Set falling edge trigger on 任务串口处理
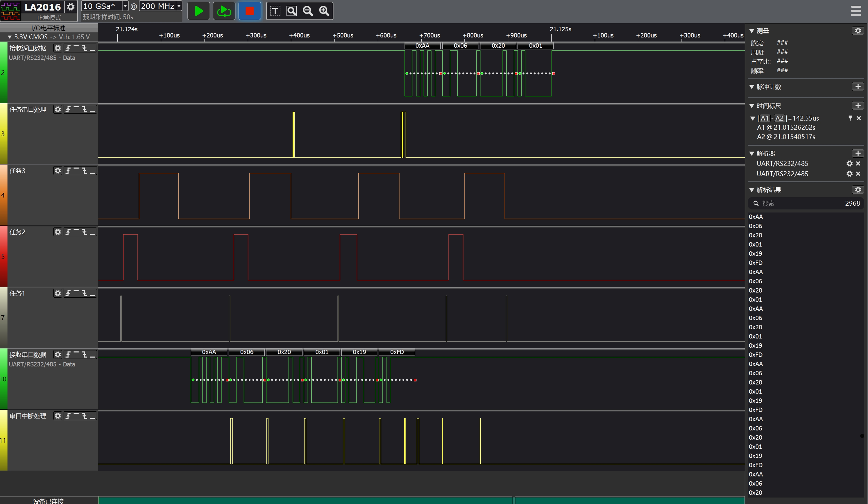The width and height of the screenshot is (868, 504). (84, 109)
